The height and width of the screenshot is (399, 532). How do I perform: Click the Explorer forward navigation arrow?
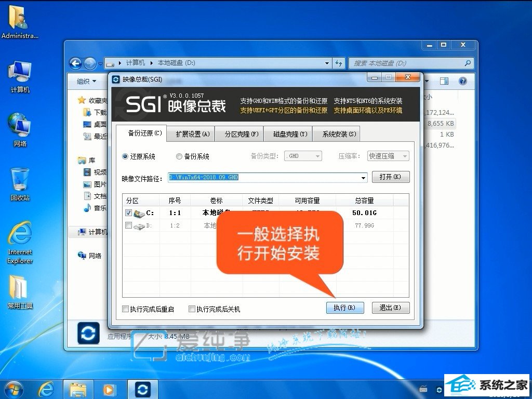(90, 63)
